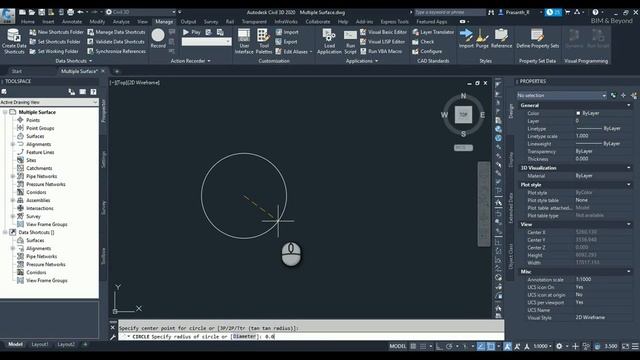
Task: Select Feature Lines in the Toolspace tree
Action: (x=40, y=152)
